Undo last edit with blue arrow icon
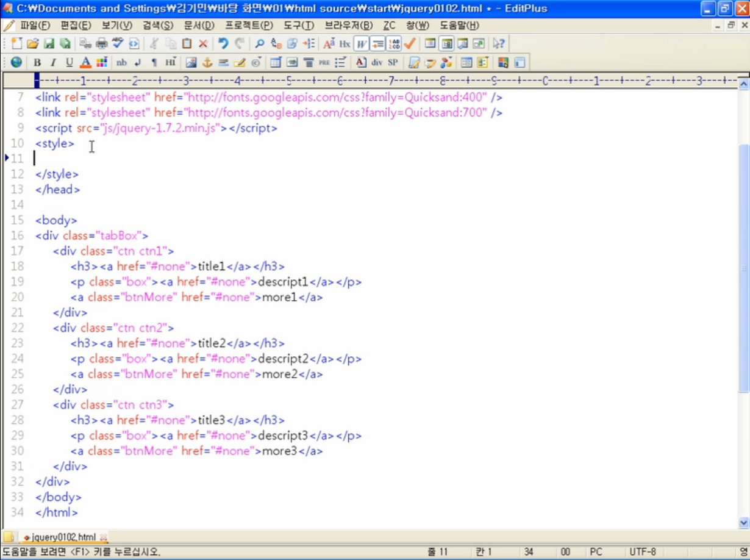 point(223,43)
